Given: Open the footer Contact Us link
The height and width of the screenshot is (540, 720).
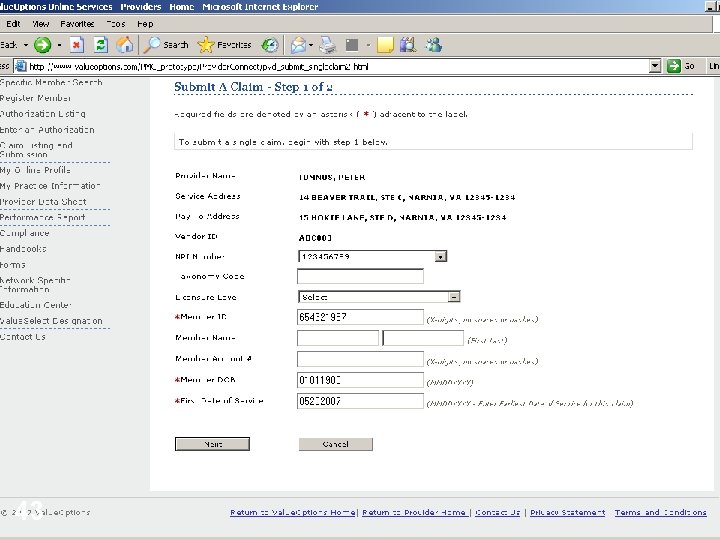Looking at the screenshot, I should point(497,512).
